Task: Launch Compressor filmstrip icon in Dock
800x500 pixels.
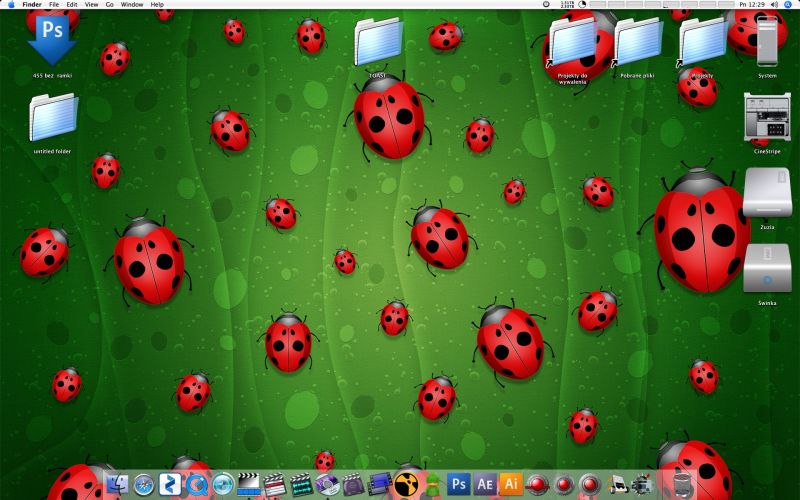Action: [380, 484]
